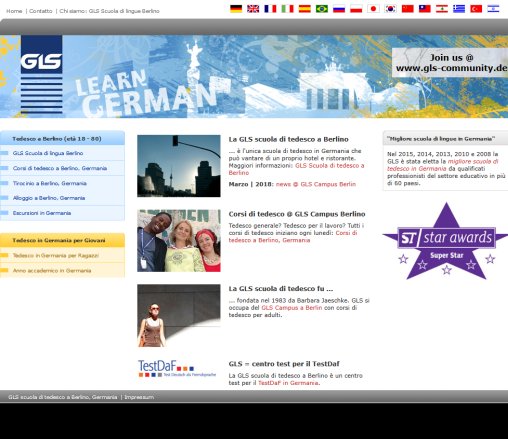The height and width of the screenshot is (439, 508).
Task: Select the United Kingdom flag icon
Action: tap(253, 9)
